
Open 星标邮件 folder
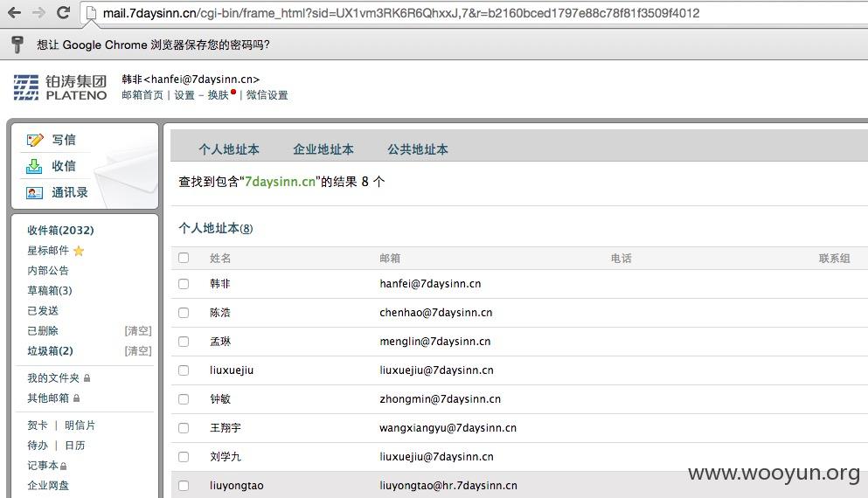coord(48,251)
